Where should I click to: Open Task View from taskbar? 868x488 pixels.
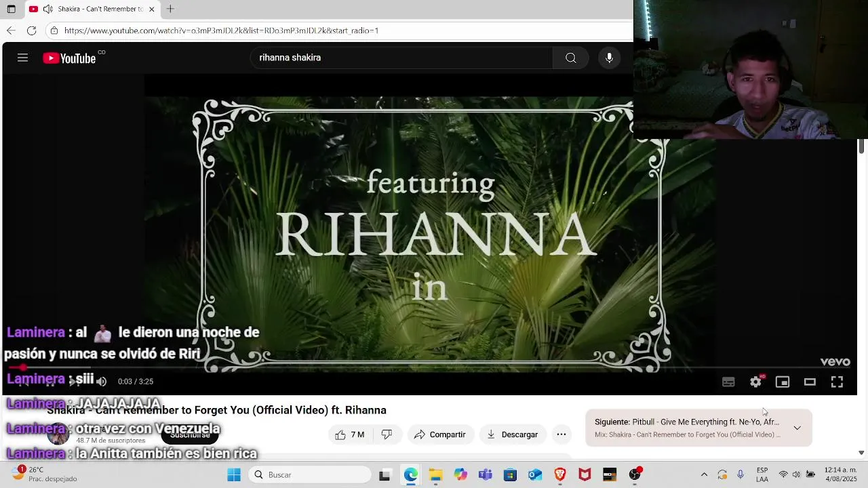[384, 475]
